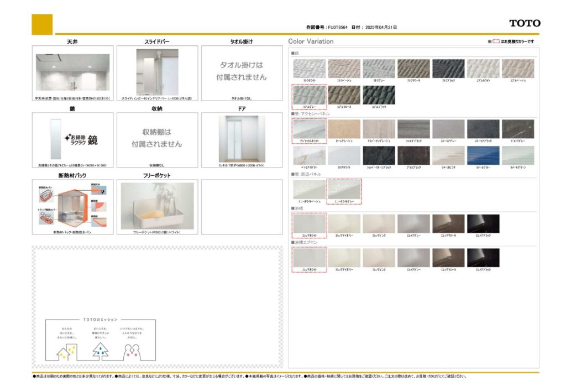Screen dimensions: 566x392
Task: Pick the highlighted 壁:周辺パネル gray swatch
Action: pyautogui.click(x=344, y=189)
